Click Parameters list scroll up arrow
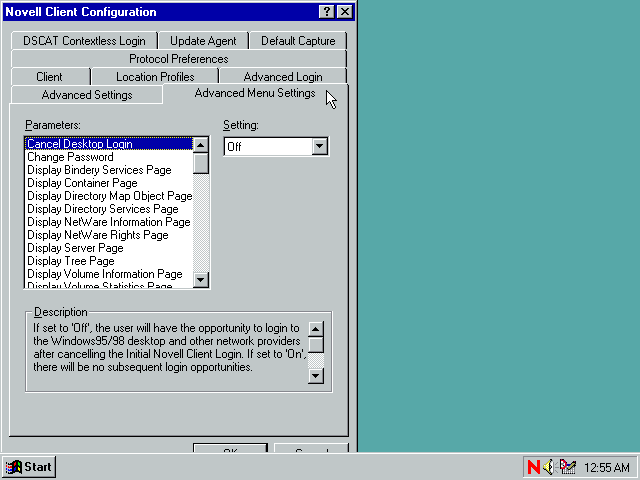Image resolution: width=640 pixels, height=480 pixels. [201, 145]
